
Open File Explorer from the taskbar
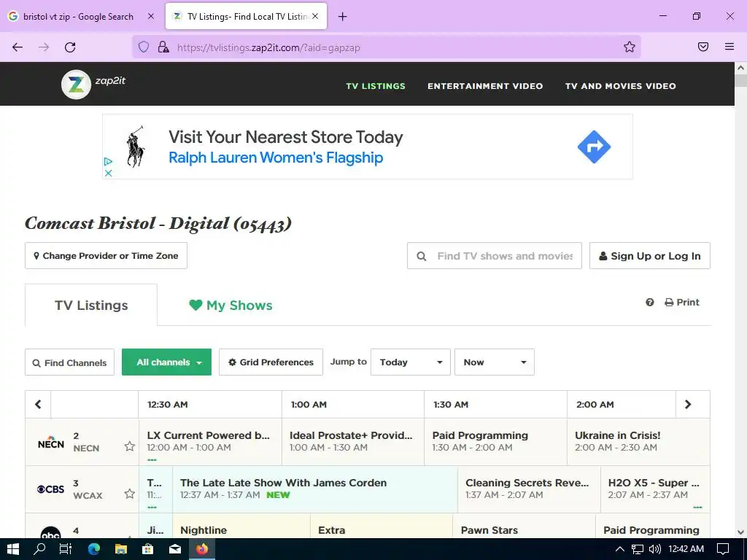(x=121, y=549)
